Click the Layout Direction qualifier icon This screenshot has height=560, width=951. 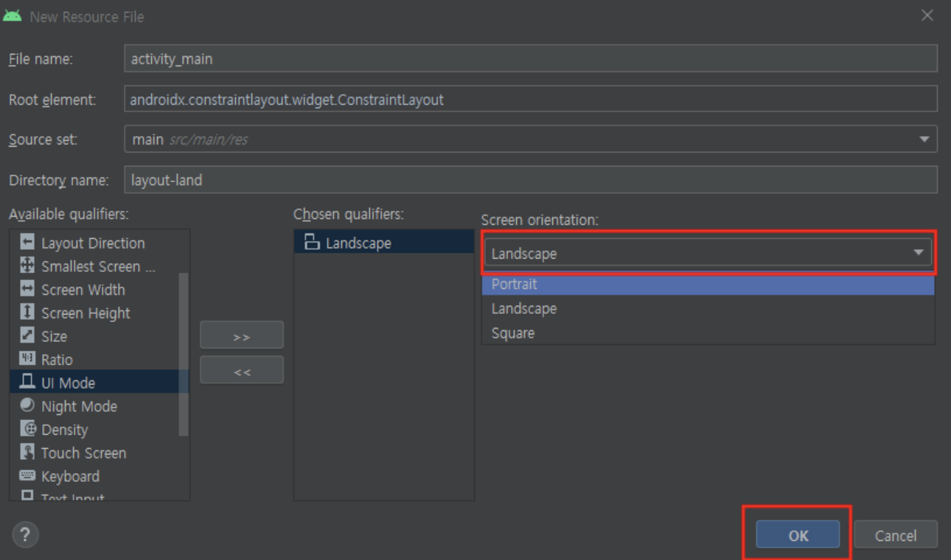click(x=27, y=242)
